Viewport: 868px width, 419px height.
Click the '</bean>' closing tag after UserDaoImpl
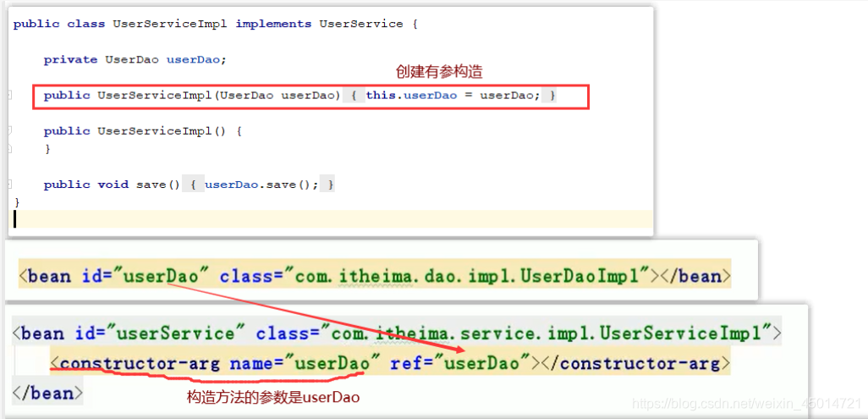click(x=695, y=276)
